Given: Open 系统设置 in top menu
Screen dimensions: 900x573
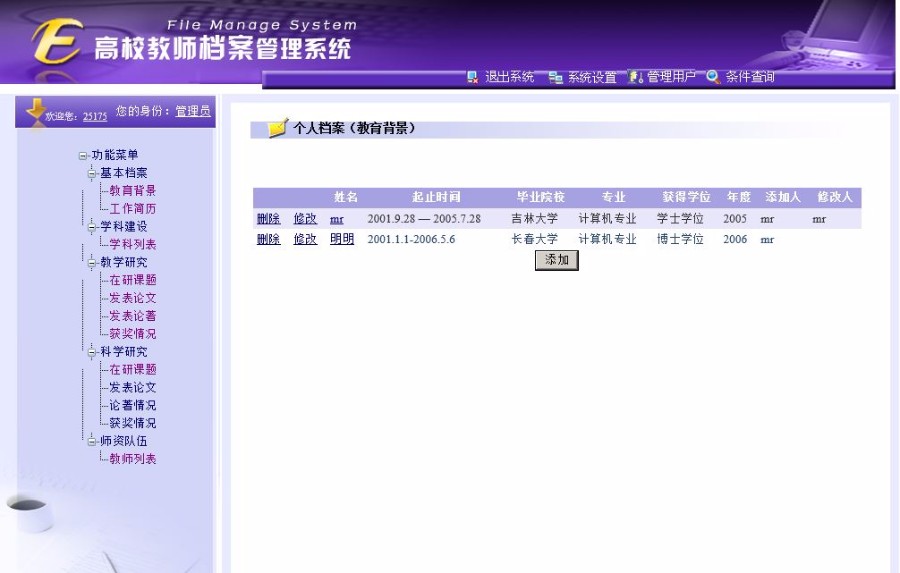Looking at the screenshot, I should [x=592, y=77].
